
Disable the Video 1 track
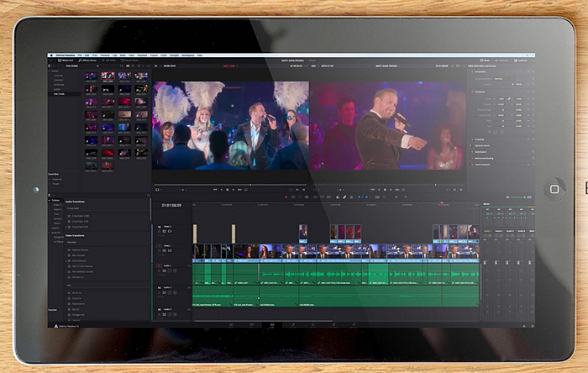[170, 250]
